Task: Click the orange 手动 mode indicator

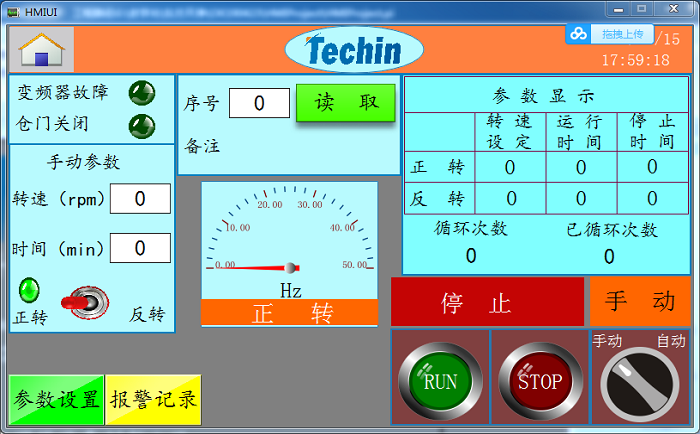Action: coord(639,302)
